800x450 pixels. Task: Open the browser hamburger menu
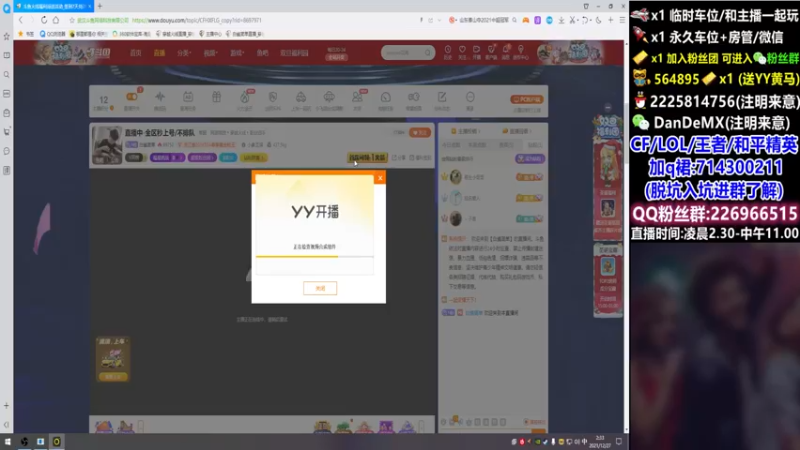[622, 20]
